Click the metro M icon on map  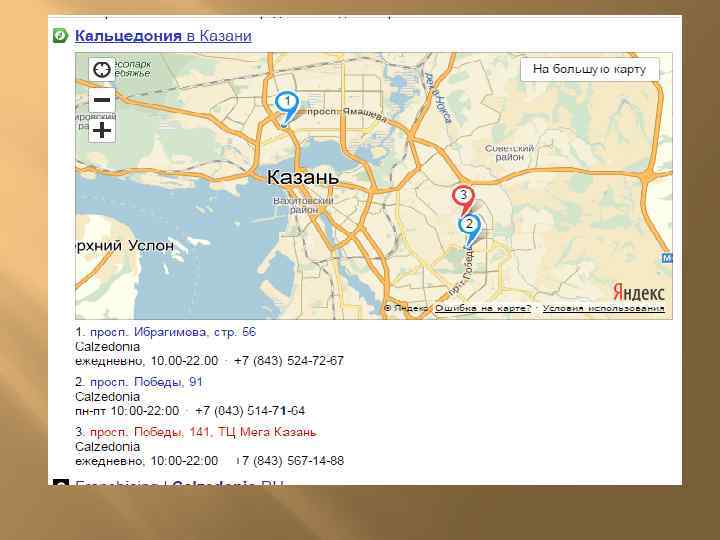click(x=667, y=258)
